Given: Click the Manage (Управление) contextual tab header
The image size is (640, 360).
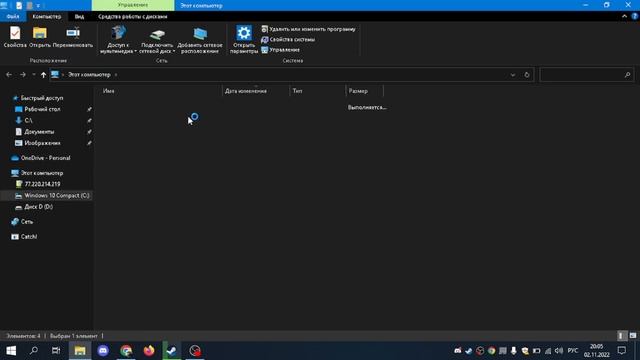Looking at the screenshot, I should pyautogui.click(x=133, y=5).
